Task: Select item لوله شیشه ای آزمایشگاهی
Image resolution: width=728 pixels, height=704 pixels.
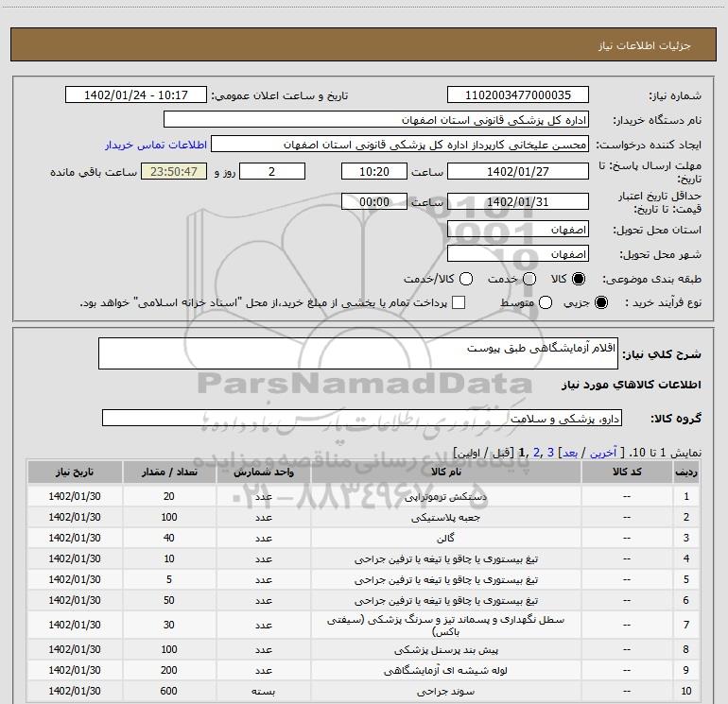Action: pos(445,671)
